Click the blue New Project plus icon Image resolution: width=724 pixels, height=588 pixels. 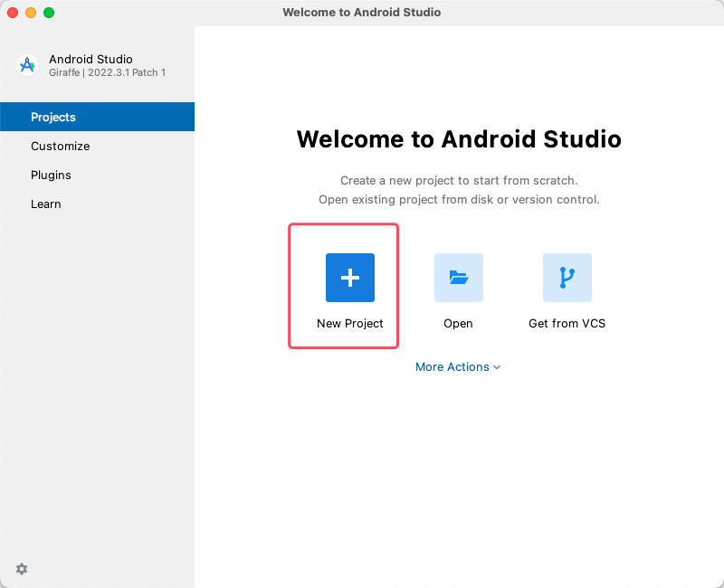(x=350, y=278)
